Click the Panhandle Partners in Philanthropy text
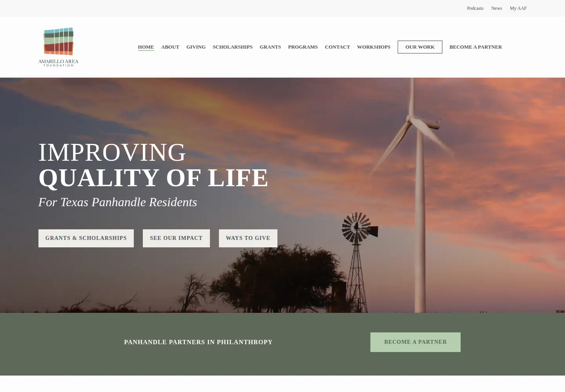 pyautogui.click(x=198, y=342)
